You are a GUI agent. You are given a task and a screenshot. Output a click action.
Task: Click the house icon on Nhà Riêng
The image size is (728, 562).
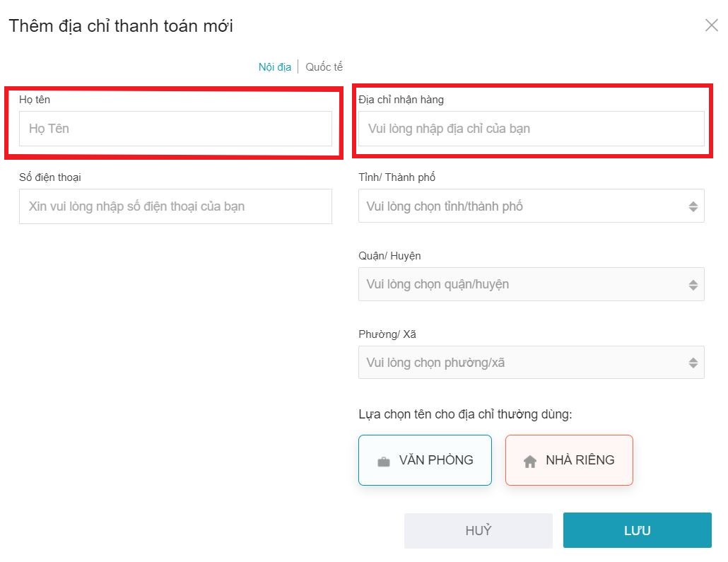pyautogui.click(x=530, y=462)
